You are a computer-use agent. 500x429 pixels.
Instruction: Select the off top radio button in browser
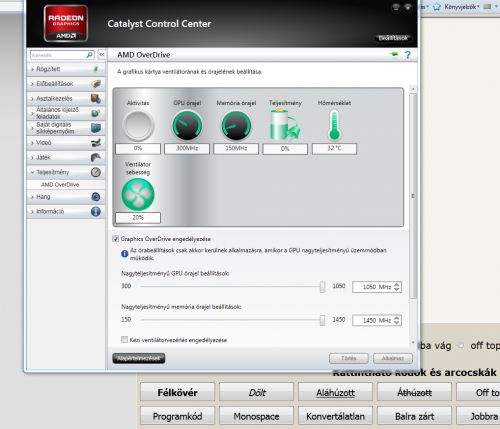point(461,345)
